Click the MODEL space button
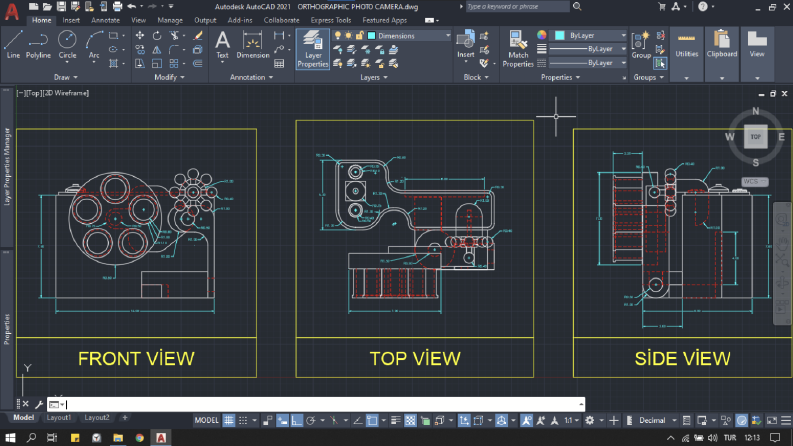This screenshot has height=446, width=793. click(x=206, y=420)
